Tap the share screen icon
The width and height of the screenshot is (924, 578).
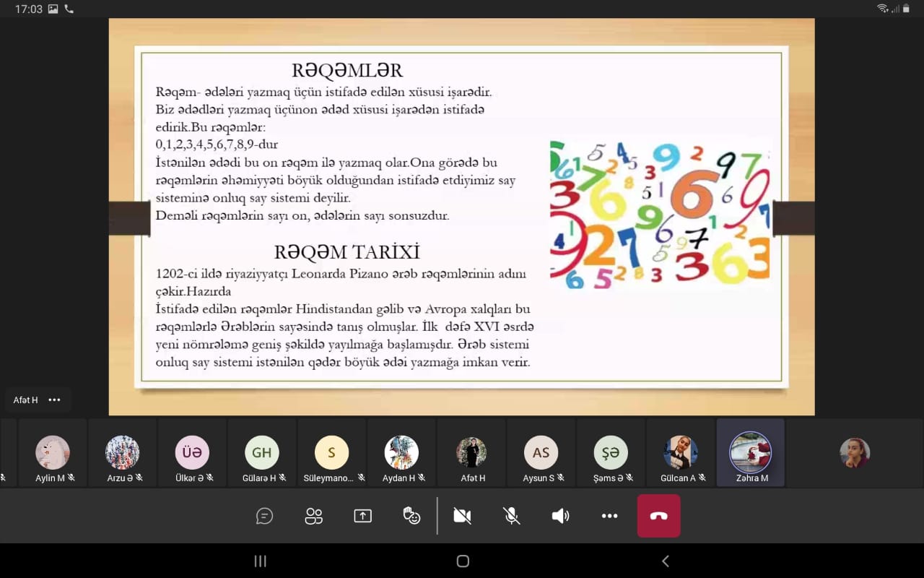tap(362, 516)
